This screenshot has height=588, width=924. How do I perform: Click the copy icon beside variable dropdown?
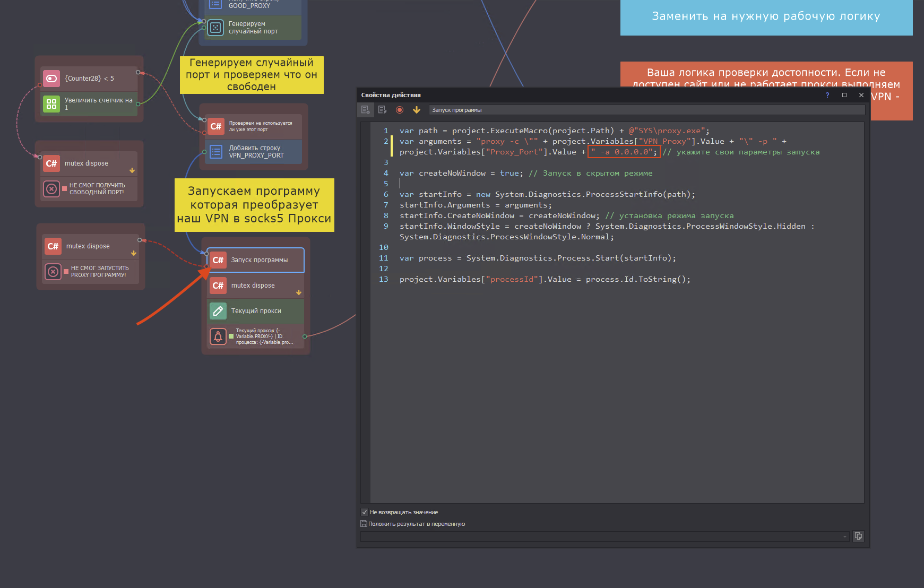tap(858, 536)
